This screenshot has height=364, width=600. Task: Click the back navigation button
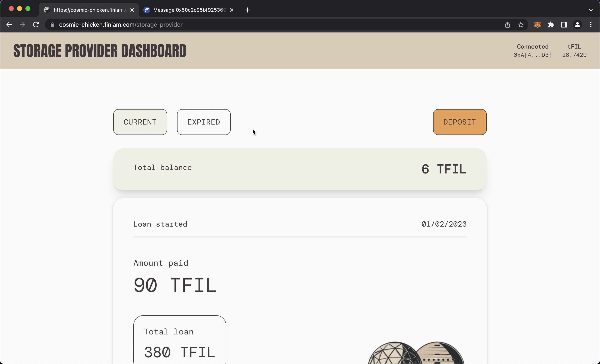[9, 24]
